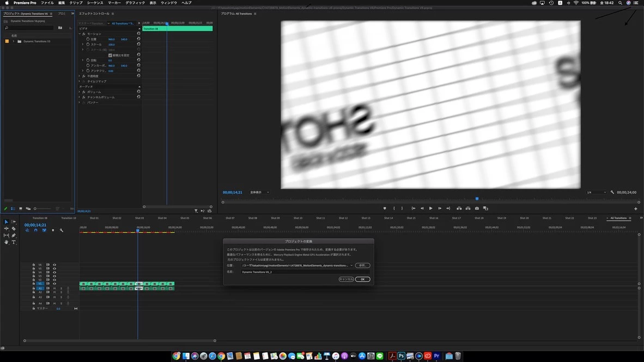This screenshot has height=362, width=644.
Task: Click the Lift button in Program monitor
Action: [x=459, y=208]
